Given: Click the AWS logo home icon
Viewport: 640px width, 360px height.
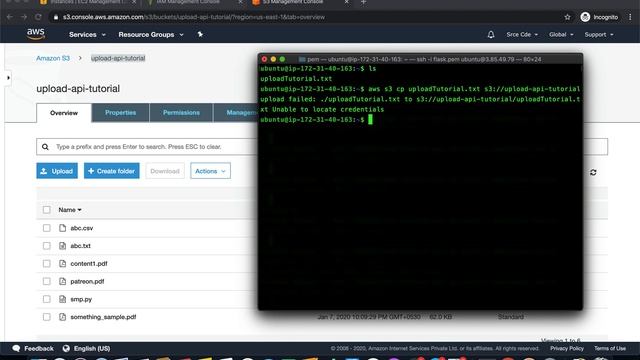Looking at the screenshot, I should pyautogui.click(x=36, y=34).
